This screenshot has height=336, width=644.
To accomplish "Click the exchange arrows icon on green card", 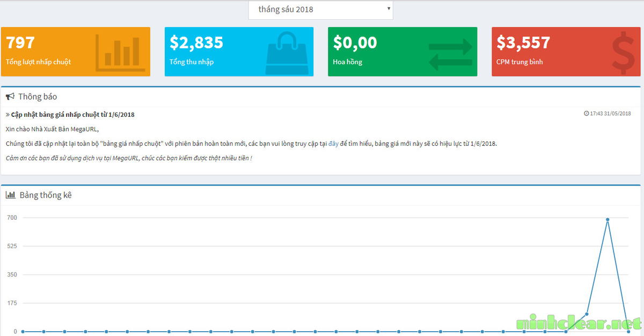I will 451,55.
